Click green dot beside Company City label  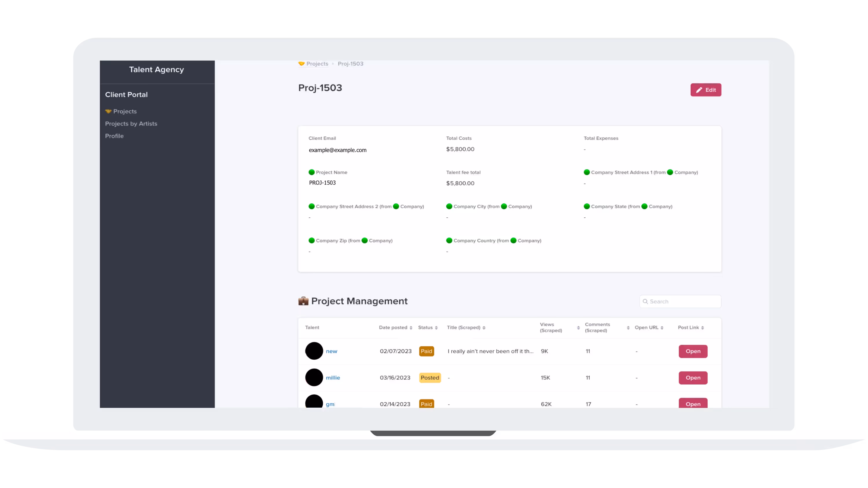pos(449,206)
